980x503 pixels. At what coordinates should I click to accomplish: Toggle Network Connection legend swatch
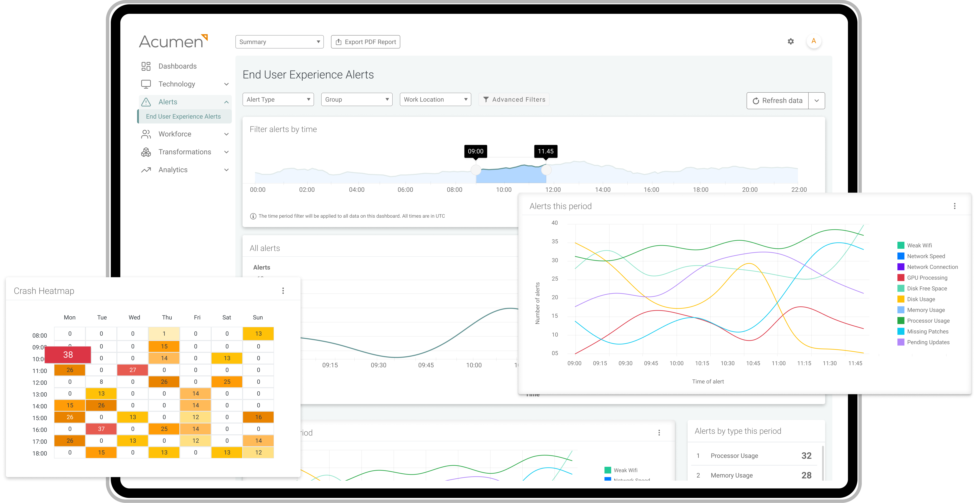click(900, 267)
